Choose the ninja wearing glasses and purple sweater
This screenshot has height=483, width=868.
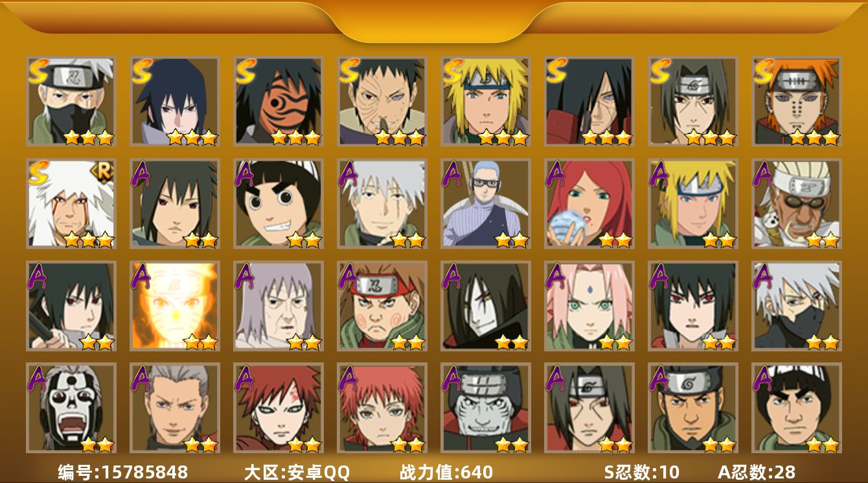486,204
